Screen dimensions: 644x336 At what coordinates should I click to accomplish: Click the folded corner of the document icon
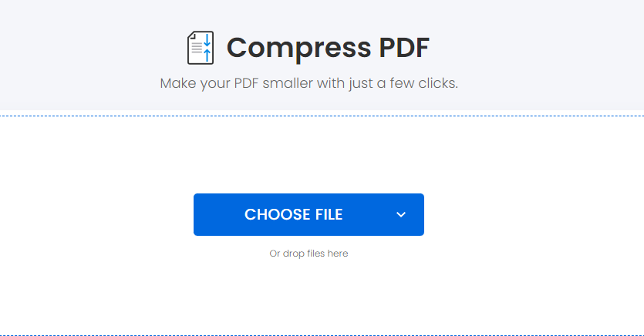pos(191,36)
